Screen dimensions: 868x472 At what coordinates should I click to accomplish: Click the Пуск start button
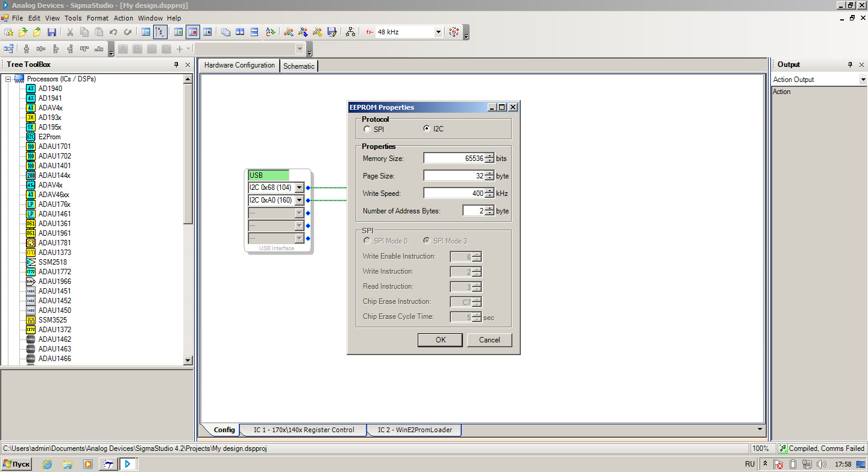pos(17,464)
